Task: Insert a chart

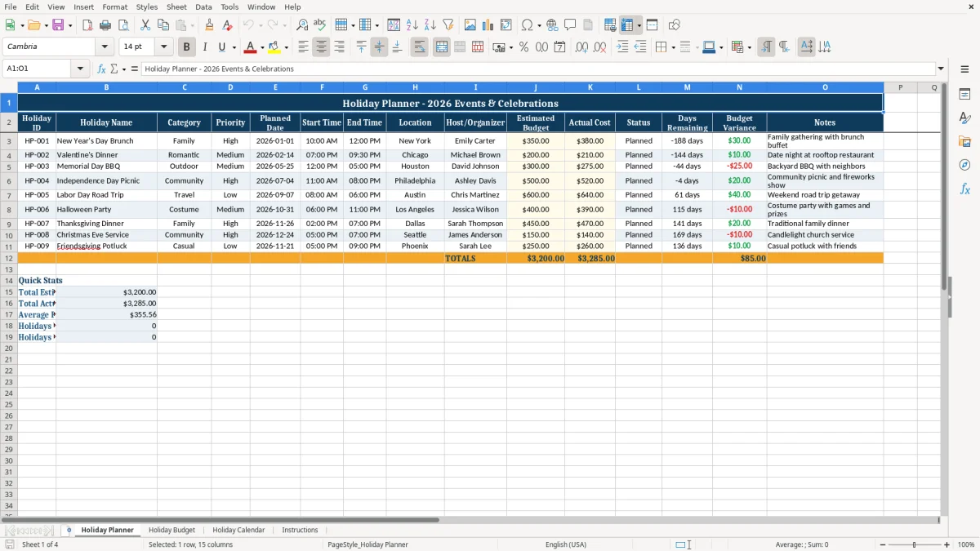Action: [488, 25]
